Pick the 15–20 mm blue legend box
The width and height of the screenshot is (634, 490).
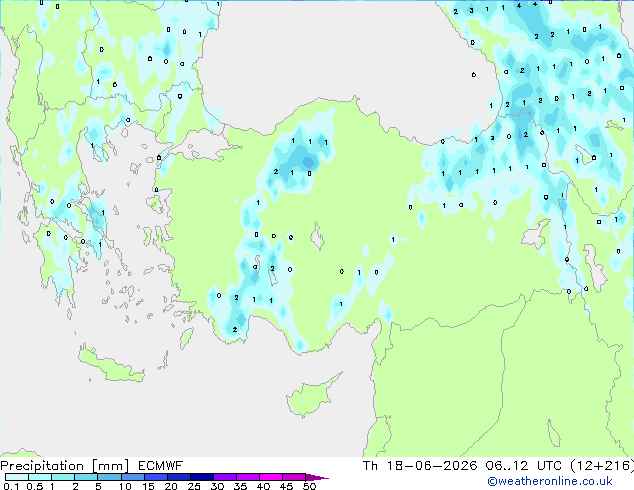155,477
